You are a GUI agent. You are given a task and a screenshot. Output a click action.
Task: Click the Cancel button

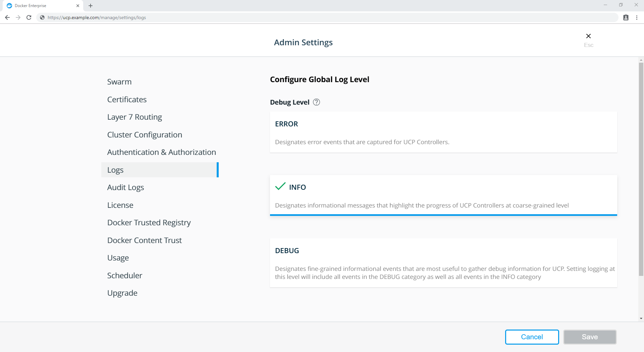pyautogui.click(x=532, y=337)
